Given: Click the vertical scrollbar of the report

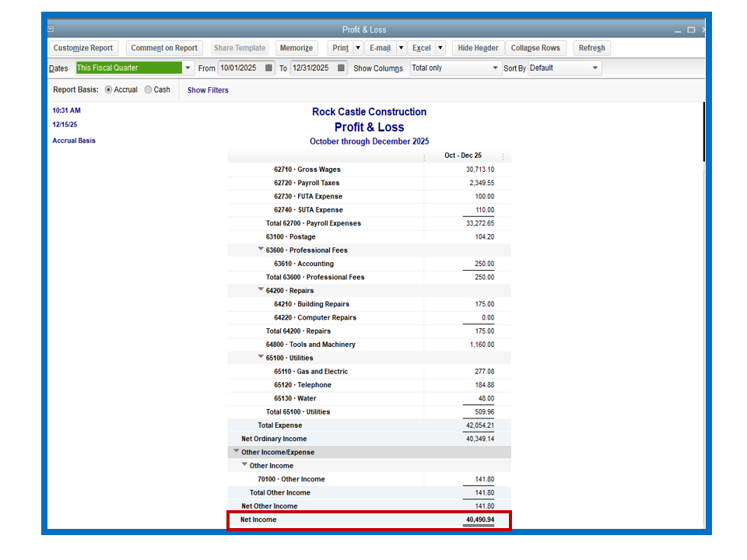Looking at the screenshot, I should point(704,132).
